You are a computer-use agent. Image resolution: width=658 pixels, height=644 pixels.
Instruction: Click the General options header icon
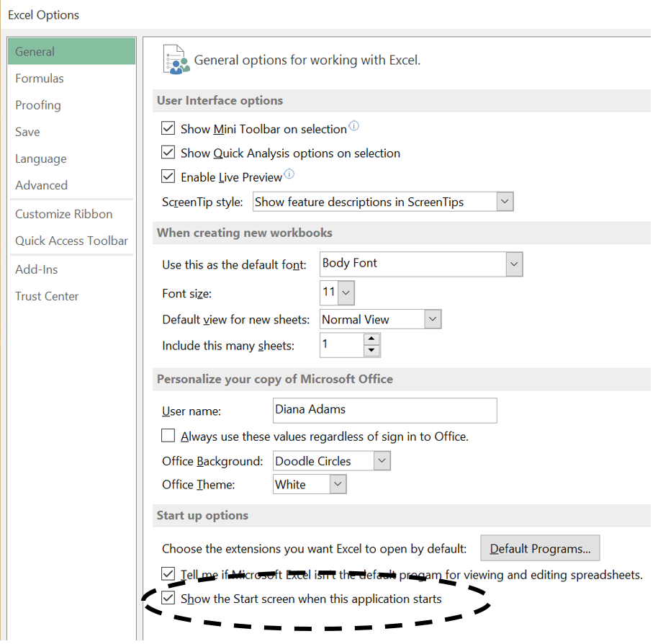pos(176,60)
